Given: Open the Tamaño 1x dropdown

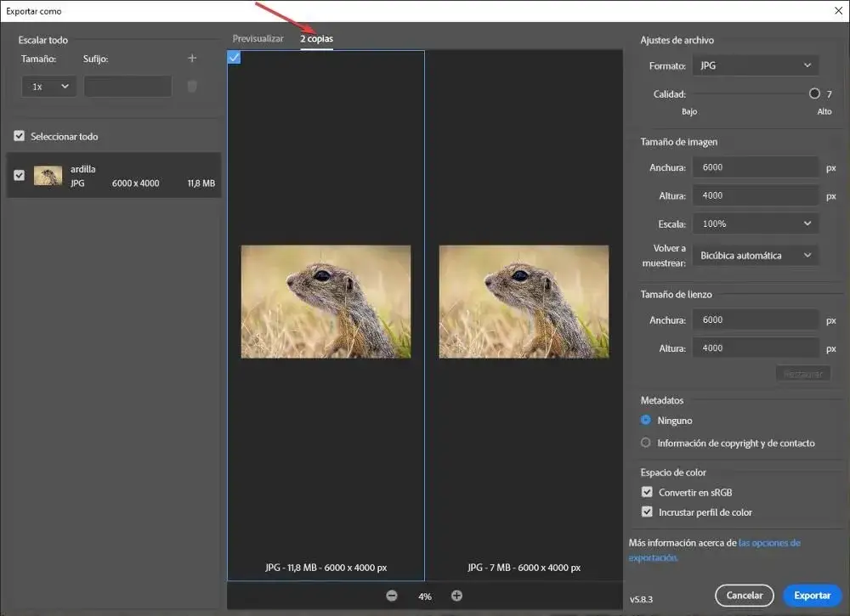Looking at the screenshot, I should tap(48, 86).
